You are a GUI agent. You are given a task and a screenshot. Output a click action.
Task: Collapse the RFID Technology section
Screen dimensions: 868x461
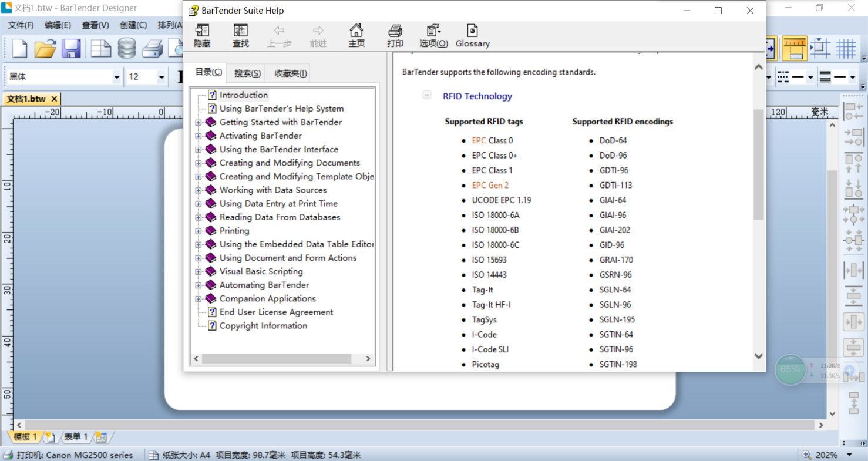tap(427, 95)
